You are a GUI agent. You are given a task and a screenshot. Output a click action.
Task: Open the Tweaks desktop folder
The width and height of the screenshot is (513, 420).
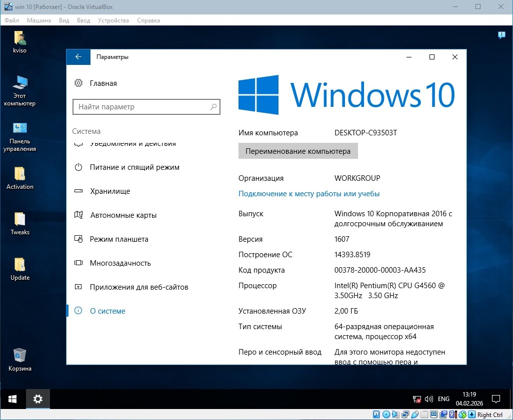click(20, 220)
